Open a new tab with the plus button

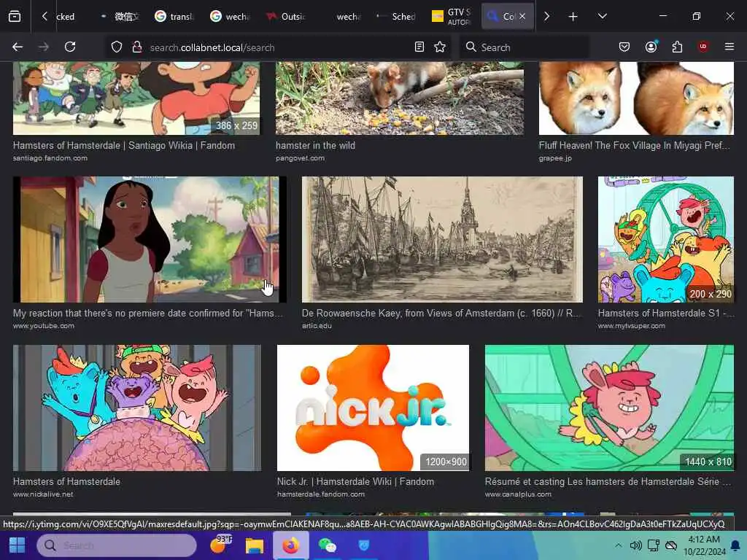click(573, 17)
